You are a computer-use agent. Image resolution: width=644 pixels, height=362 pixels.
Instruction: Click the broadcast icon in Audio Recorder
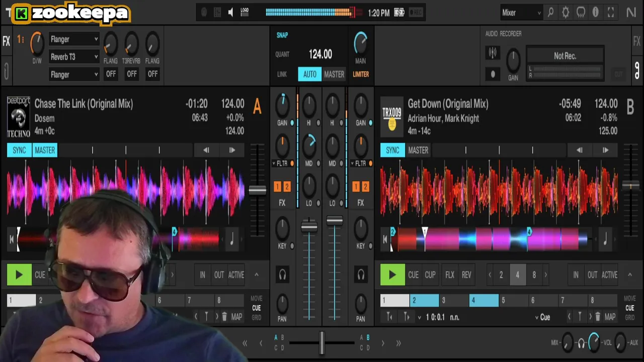coord(493,53)
